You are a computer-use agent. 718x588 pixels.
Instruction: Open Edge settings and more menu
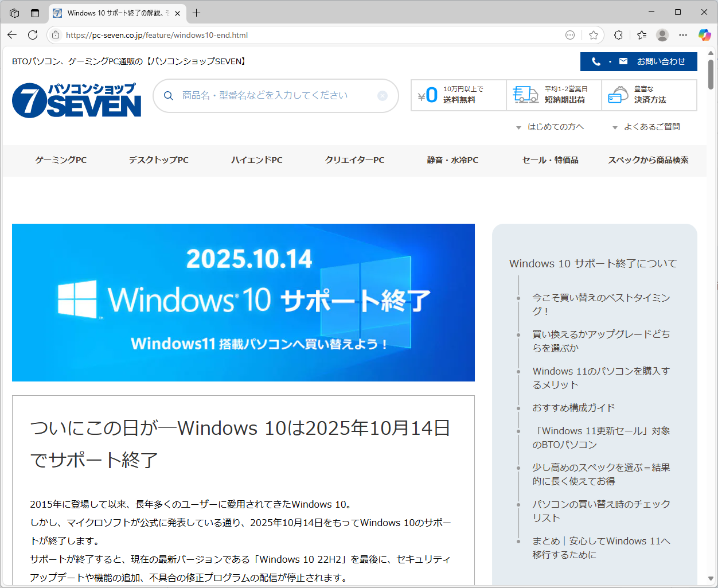click(x=683, y=35)
